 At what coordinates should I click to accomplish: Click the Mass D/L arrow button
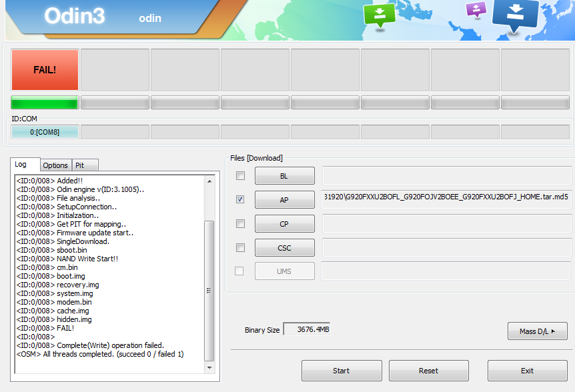tap(537, 331)
